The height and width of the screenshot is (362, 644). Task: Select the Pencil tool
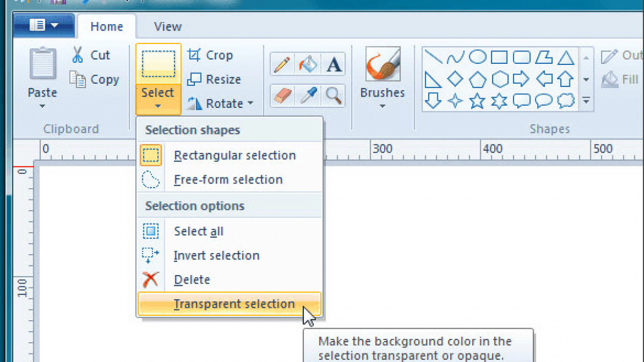coord(282,65)
